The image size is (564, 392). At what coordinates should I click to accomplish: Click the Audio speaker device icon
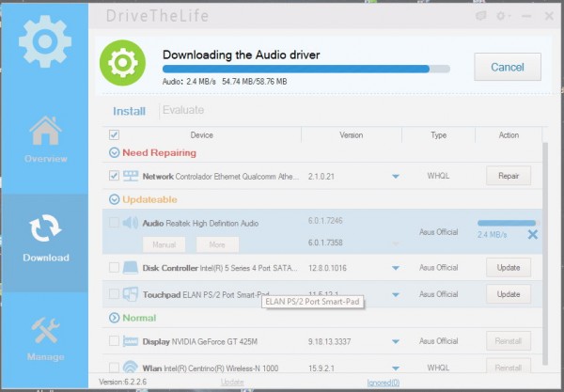(131, 223)
